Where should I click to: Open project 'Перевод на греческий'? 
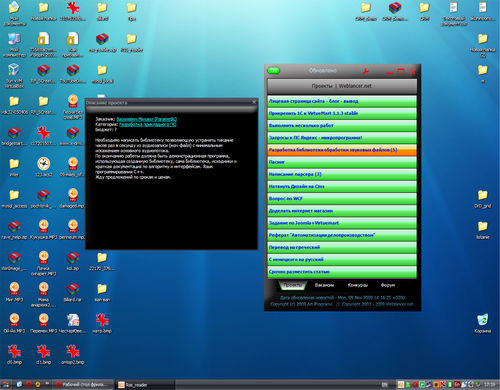tap(342, 247)
